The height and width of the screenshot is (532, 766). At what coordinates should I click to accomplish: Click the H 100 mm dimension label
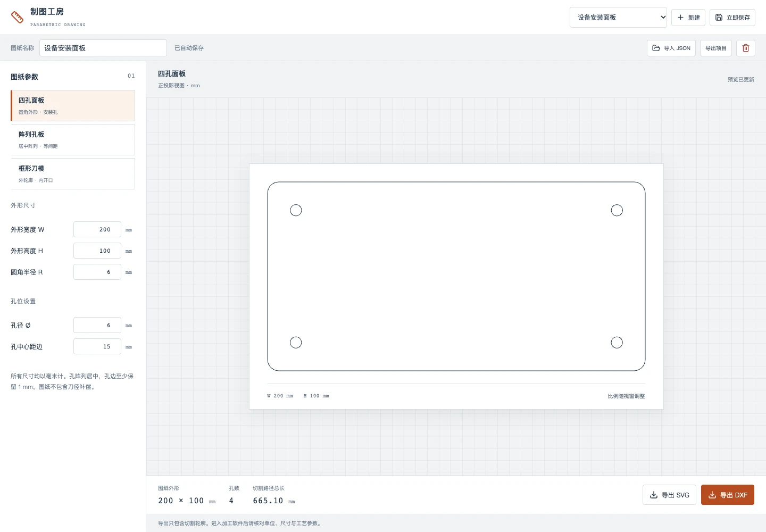click(x=316, y=396)
